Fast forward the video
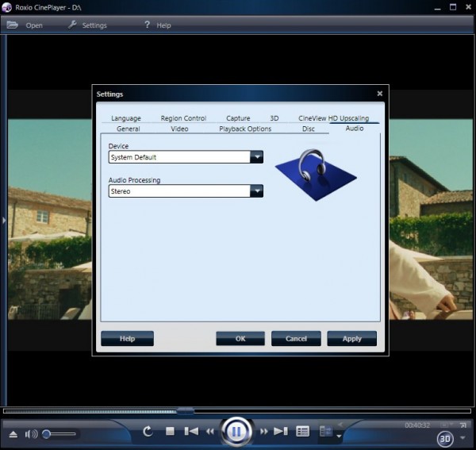The width and height of the screenshot is (476, 450). 264,432
